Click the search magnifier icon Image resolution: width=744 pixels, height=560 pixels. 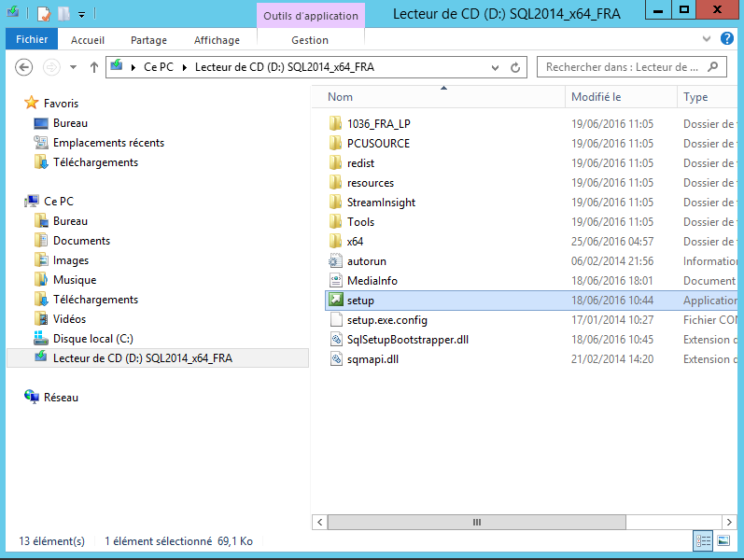[712, 67]
